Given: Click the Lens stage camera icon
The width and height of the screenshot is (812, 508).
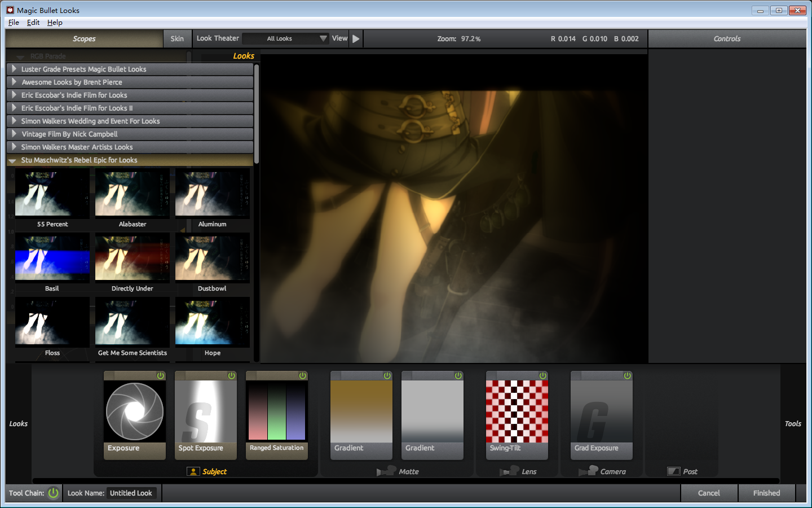Looking at the screenshot, I should [x=509, y=471].
